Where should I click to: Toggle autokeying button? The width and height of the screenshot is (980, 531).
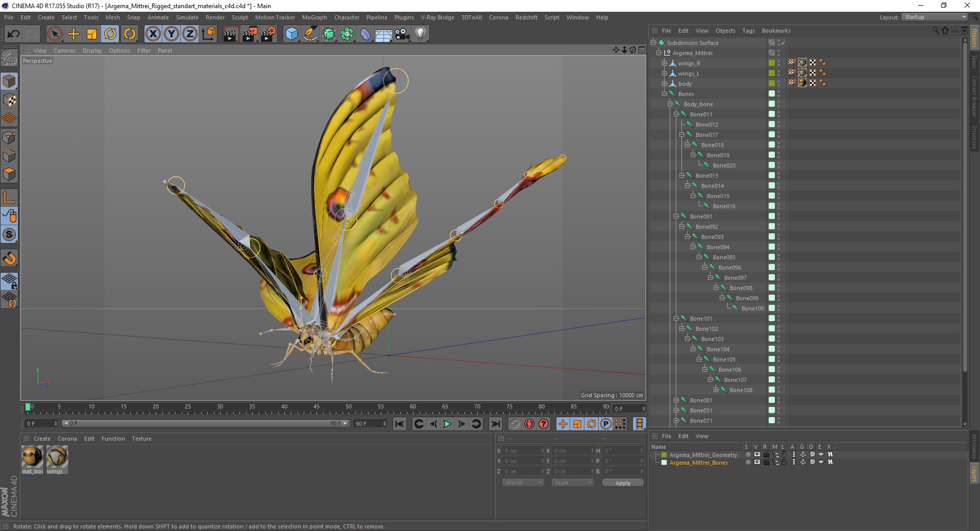tap(529, 424)
